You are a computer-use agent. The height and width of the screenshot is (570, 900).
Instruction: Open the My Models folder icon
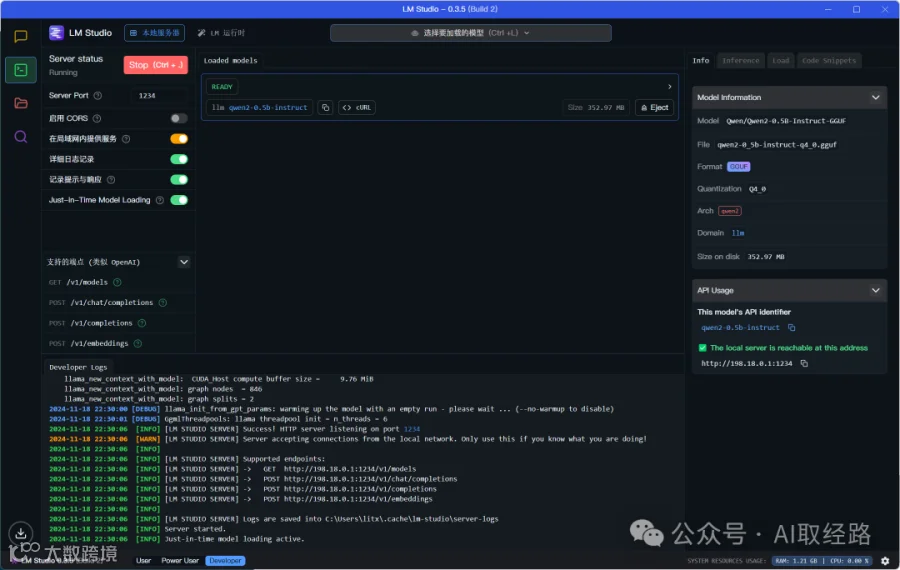click(x=21, y=103)
